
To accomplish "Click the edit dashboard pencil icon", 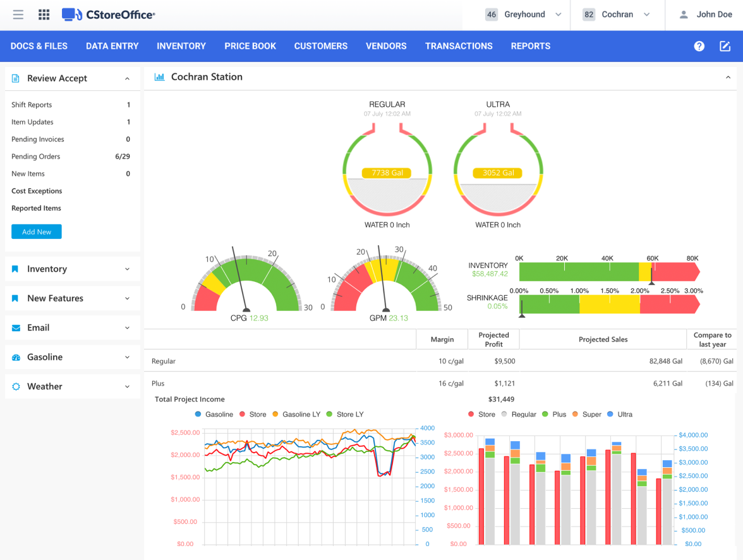I will point(725,46).
